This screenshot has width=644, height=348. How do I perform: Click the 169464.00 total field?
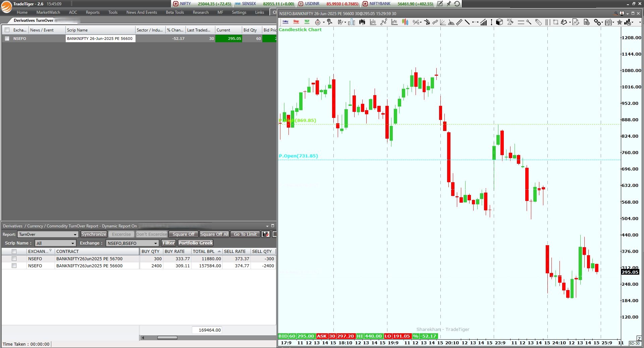click(207, 330)
